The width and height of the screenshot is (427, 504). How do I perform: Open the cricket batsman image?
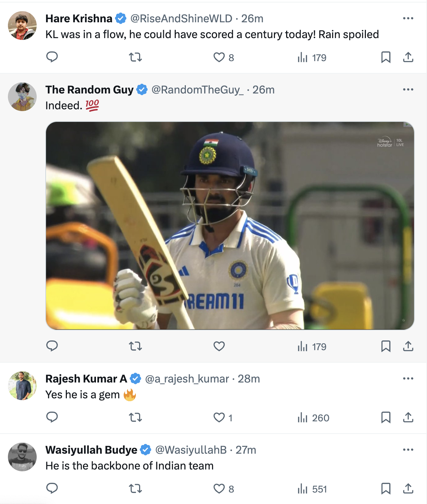[230, 225]
